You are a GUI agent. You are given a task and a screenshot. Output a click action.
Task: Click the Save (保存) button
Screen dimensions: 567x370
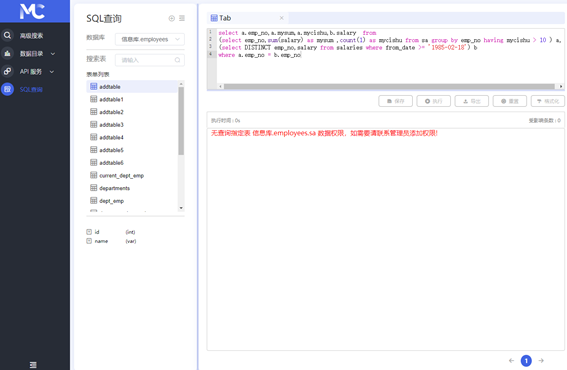pos(396,101)
